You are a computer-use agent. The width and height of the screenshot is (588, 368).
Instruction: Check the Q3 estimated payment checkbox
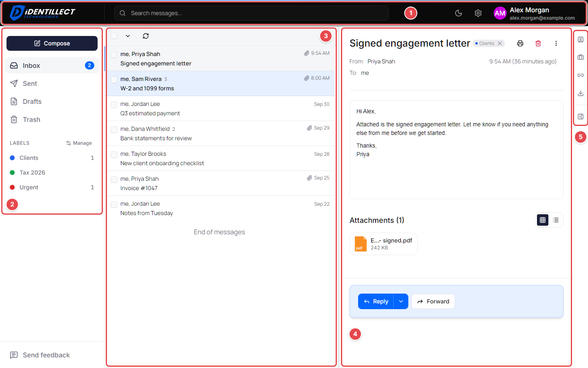[x=114, y=104]
